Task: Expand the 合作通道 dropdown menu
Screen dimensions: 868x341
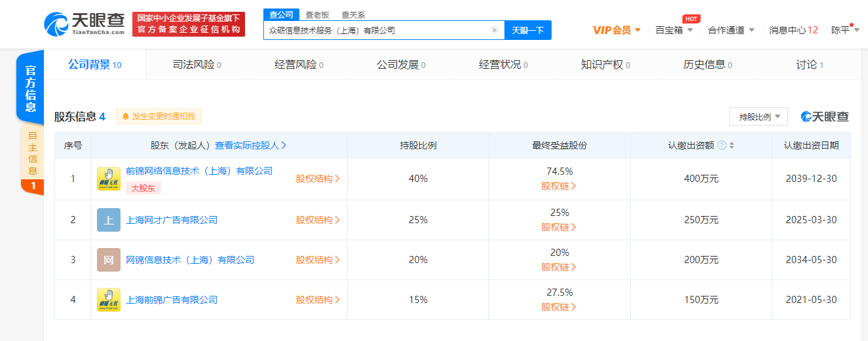Action: pyautogui.click(x=731, y=30)
